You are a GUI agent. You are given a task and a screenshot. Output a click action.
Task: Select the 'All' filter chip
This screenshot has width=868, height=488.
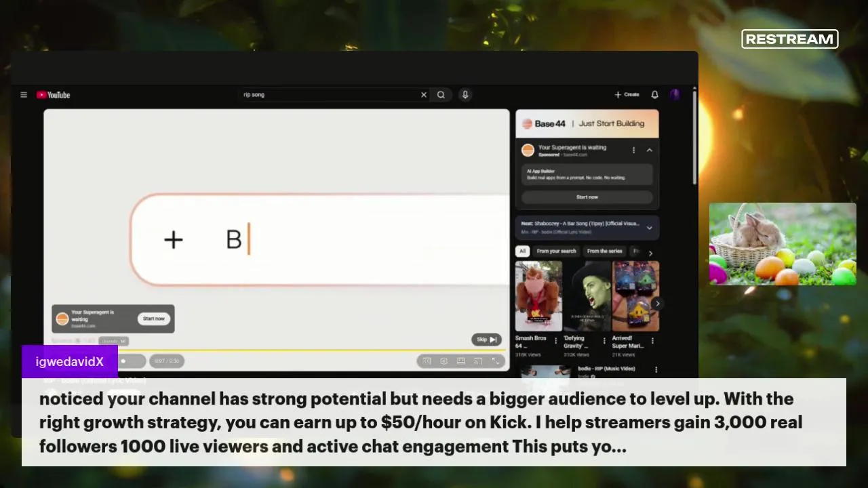[522, 251]
